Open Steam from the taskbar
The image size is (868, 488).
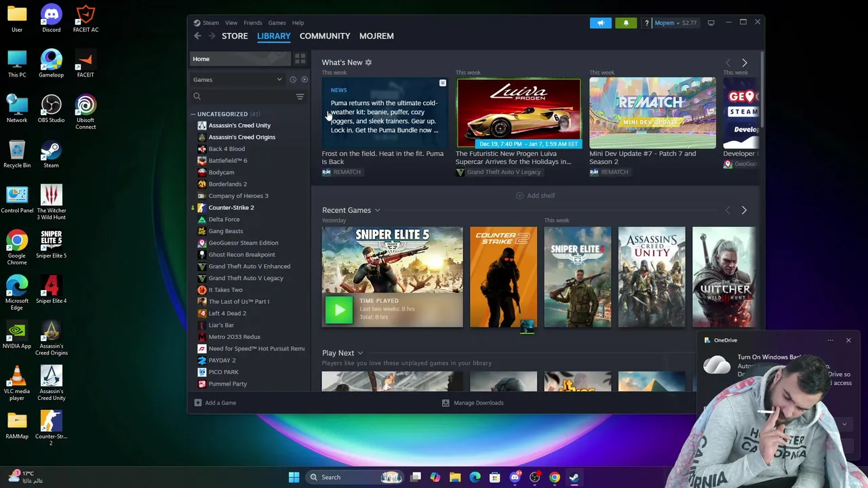pos(574,477)
